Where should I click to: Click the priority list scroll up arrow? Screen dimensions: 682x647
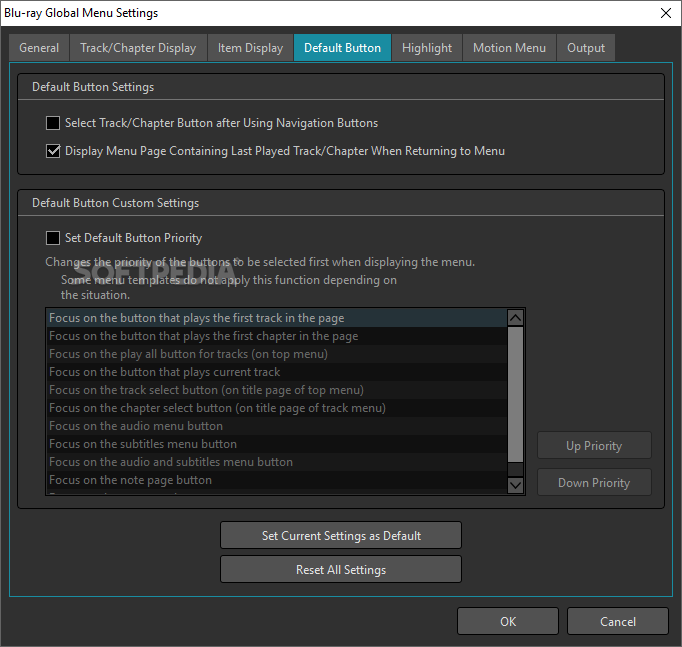pyautogui.click(x=515, y=318)
